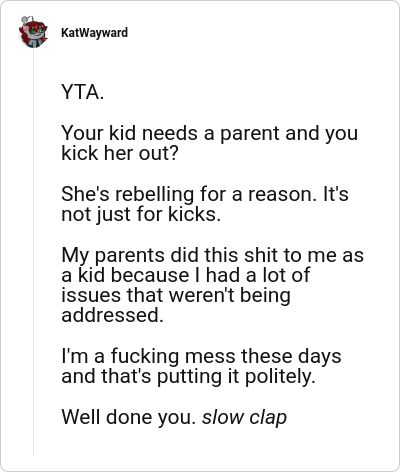
Task: Click the "not just for kicks." line
Action: tap(141, 214)
